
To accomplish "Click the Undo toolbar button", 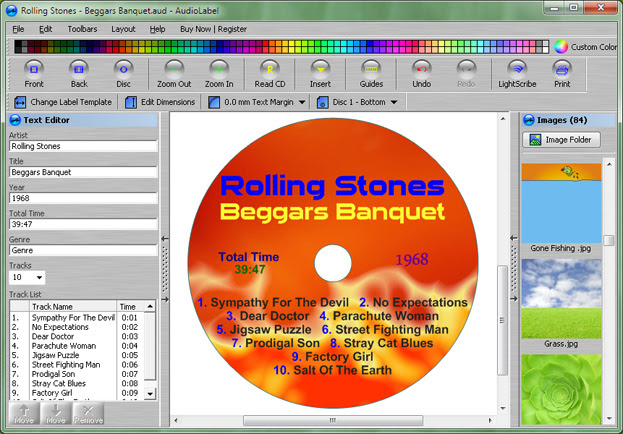I will pos(422,74).
